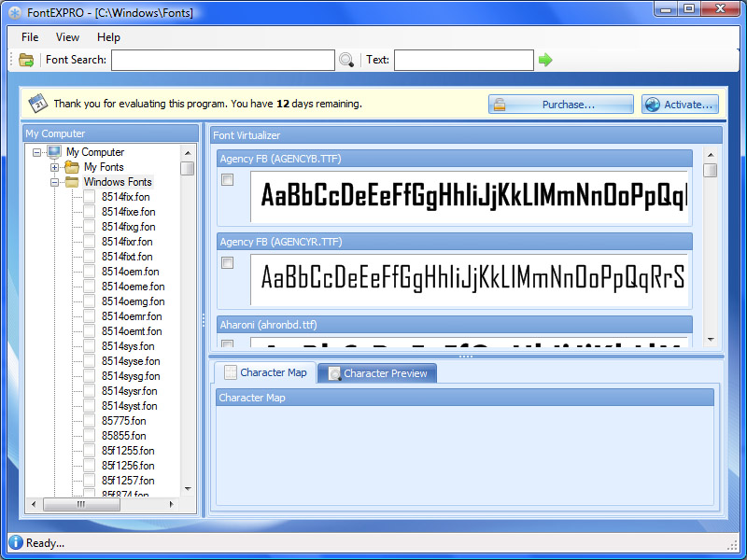
Task: Select 8514oeme.fon in the tree
Action: (x=133, y=287)
